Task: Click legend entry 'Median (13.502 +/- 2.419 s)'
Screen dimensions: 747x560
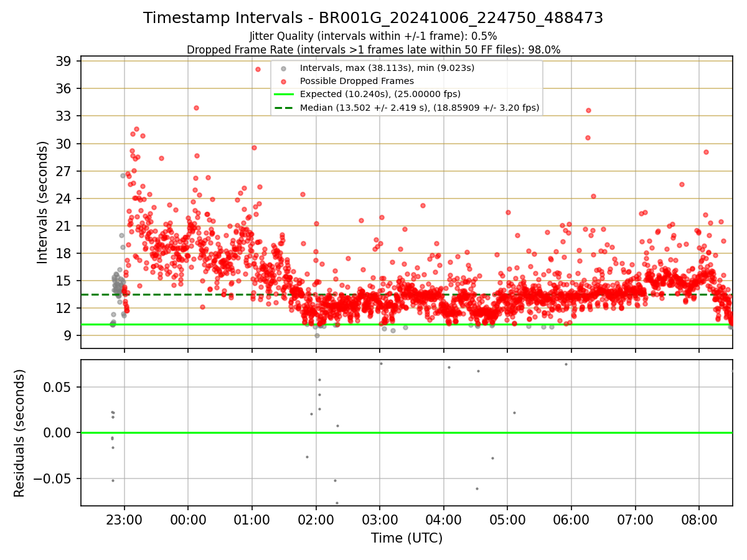Action: [420, 108]
